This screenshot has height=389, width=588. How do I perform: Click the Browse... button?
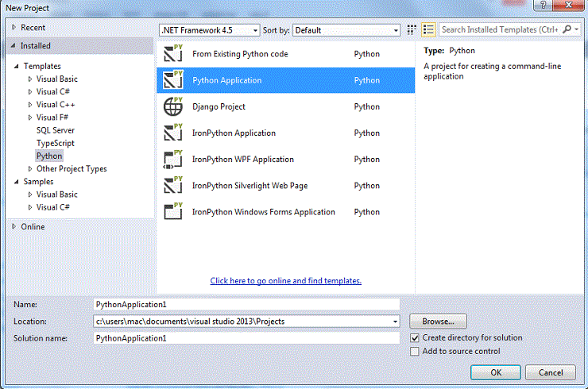pyautogui.click(x=438, y=322)
